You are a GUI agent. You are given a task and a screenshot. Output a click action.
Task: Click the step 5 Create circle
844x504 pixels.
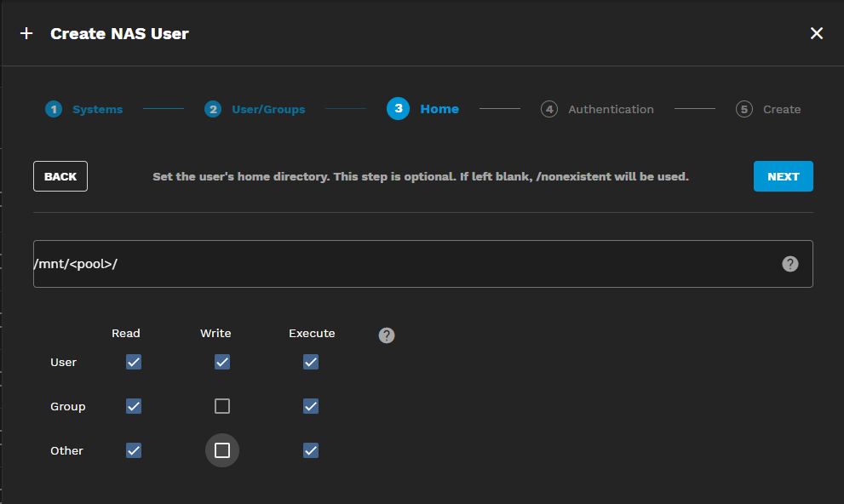pyautogui.click(x=744, y=109)
